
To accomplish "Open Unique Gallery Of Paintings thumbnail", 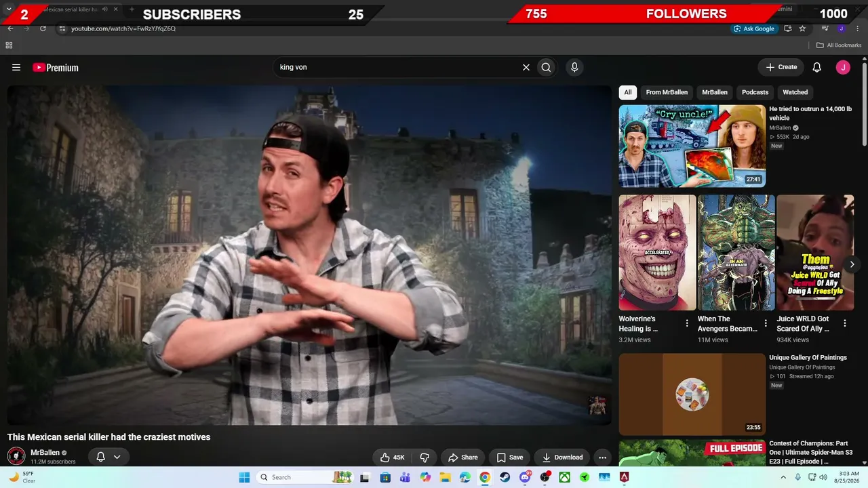I will [692, 394].
